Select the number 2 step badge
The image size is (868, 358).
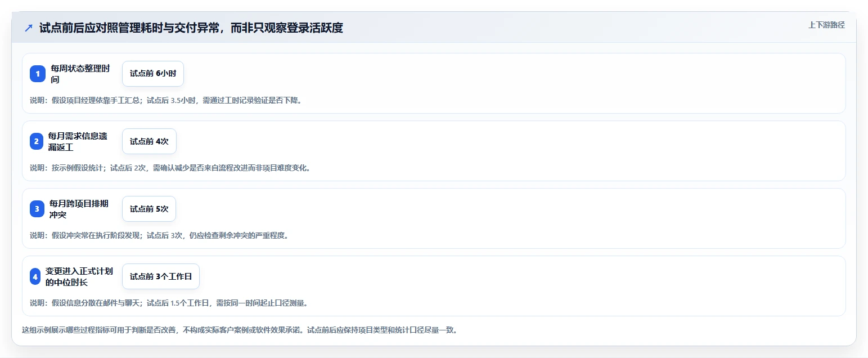[x=37, y=141]
